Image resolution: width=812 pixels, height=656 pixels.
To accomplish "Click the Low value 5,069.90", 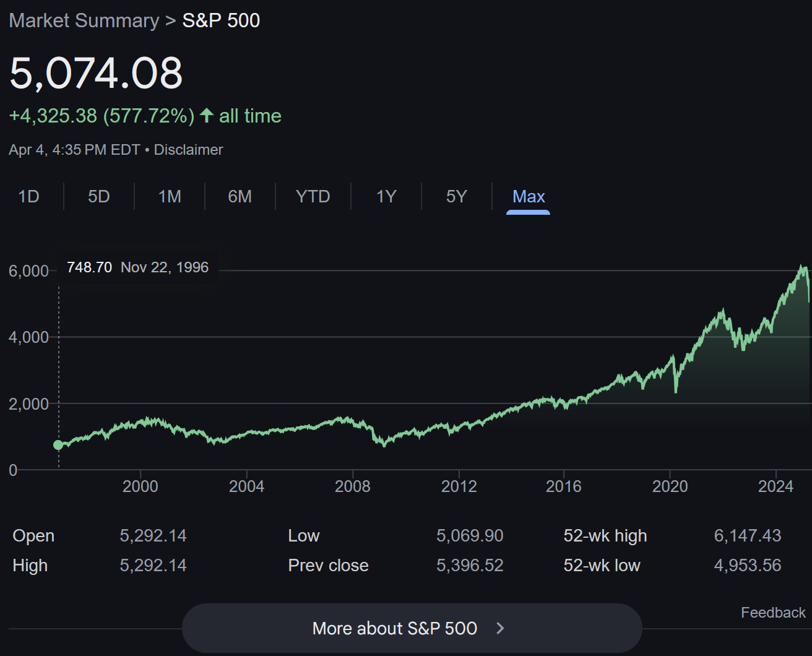I will pyautogui.click(x=470, y=536).
